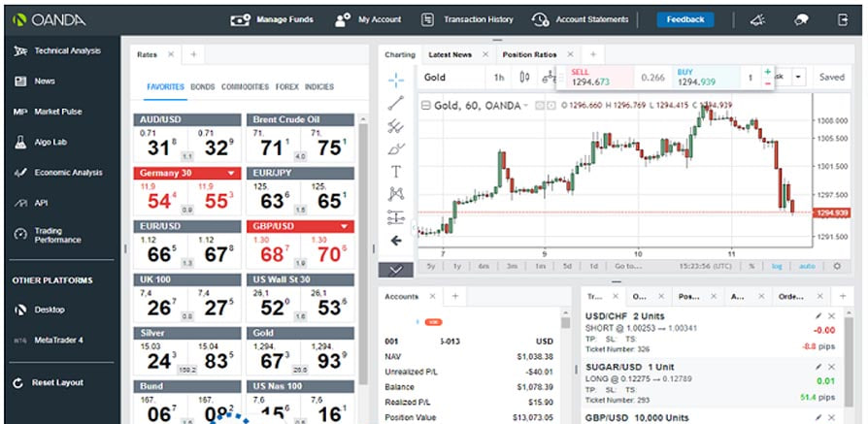Switch to the INDICIES rates category

[319, 87]
